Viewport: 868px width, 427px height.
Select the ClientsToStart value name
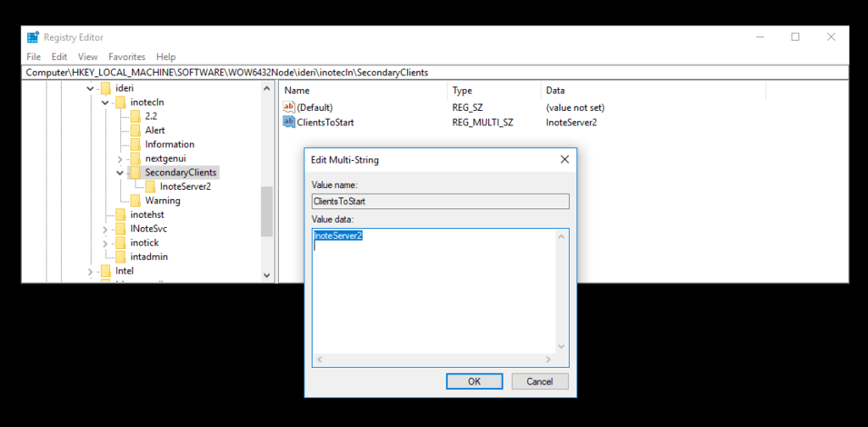[x=325, y=122]
